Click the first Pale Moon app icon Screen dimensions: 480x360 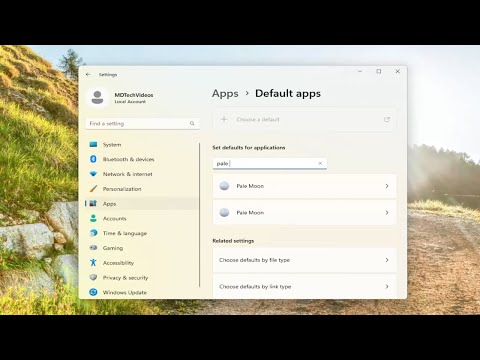(224, 186)
